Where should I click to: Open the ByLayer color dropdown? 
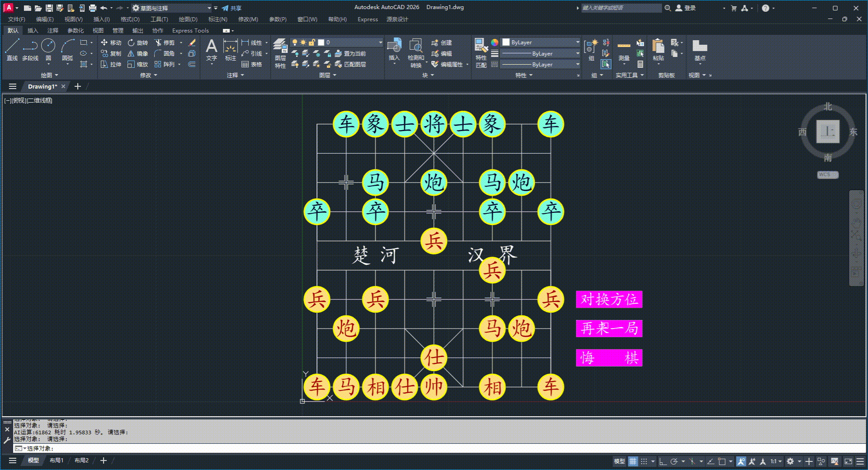tap(541, 42)
